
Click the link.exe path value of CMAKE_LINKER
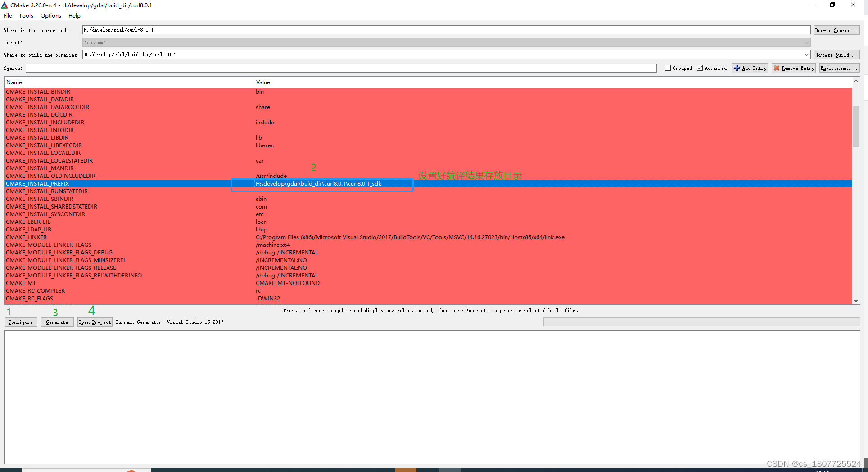(x=410, y=237)
